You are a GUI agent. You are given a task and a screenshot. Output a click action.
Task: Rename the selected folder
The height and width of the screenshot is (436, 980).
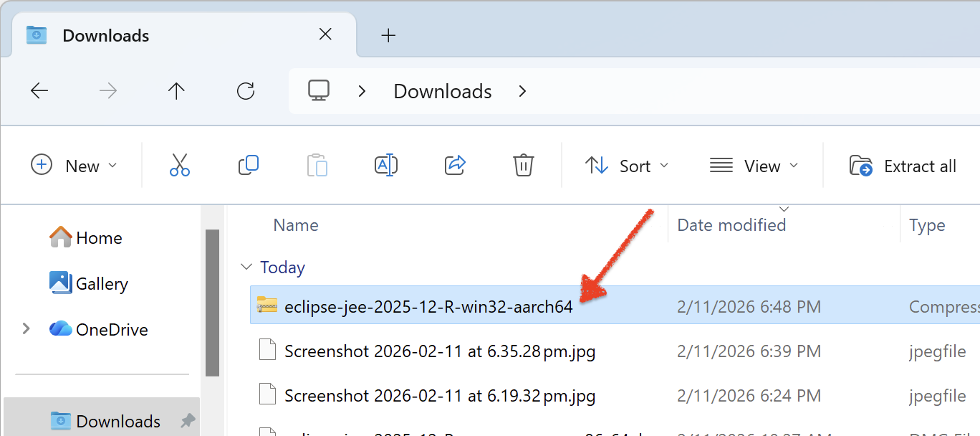tap(386, 165)
